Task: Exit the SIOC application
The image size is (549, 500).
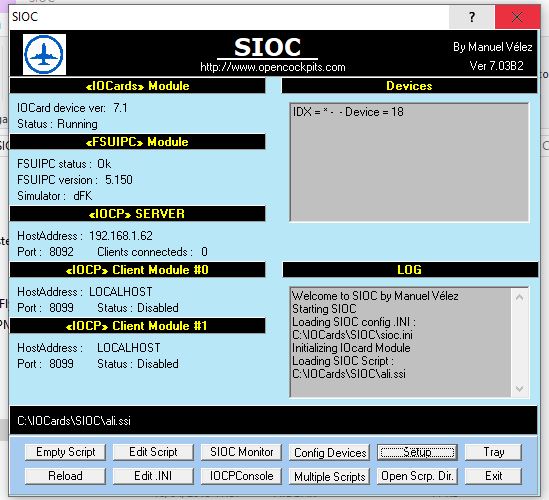Action: 494,476
